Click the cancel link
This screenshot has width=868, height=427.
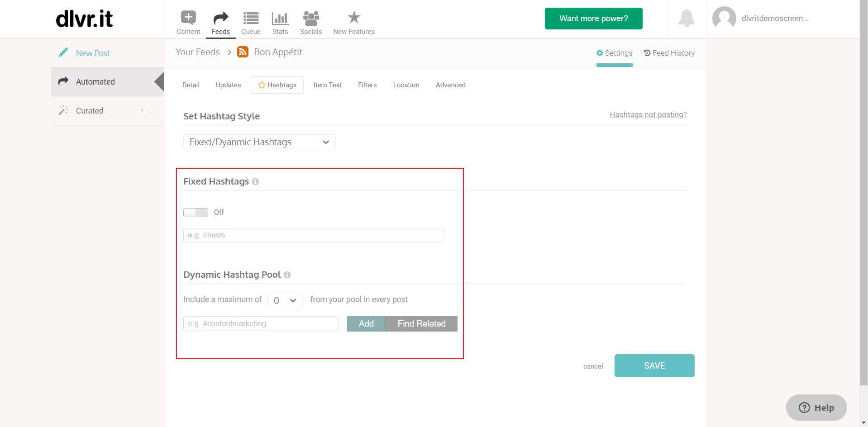[x=593, y=366]
